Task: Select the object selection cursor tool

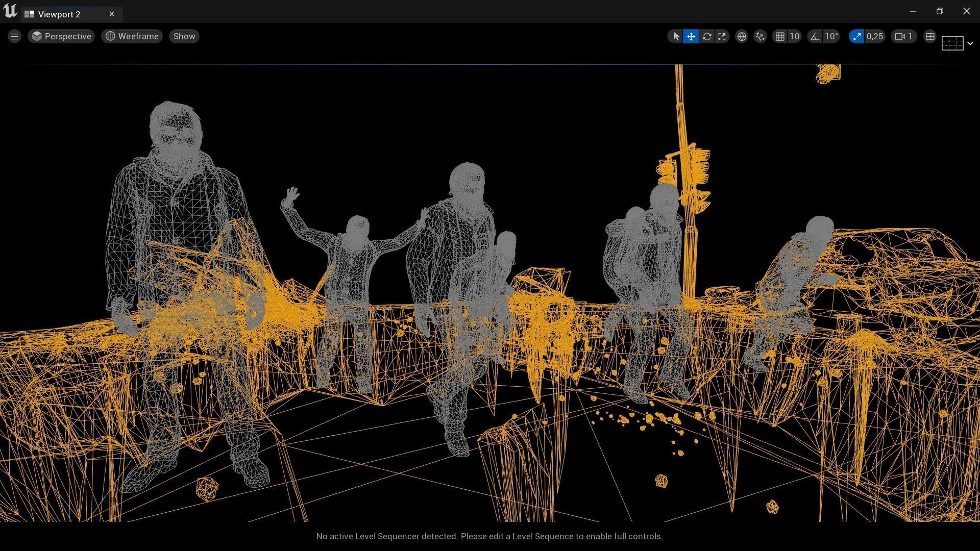Action: [x=676, y=36]
